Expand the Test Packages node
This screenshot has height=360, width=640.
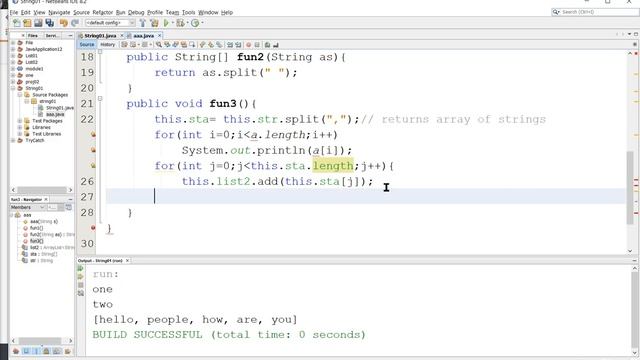tap(20, 121)
